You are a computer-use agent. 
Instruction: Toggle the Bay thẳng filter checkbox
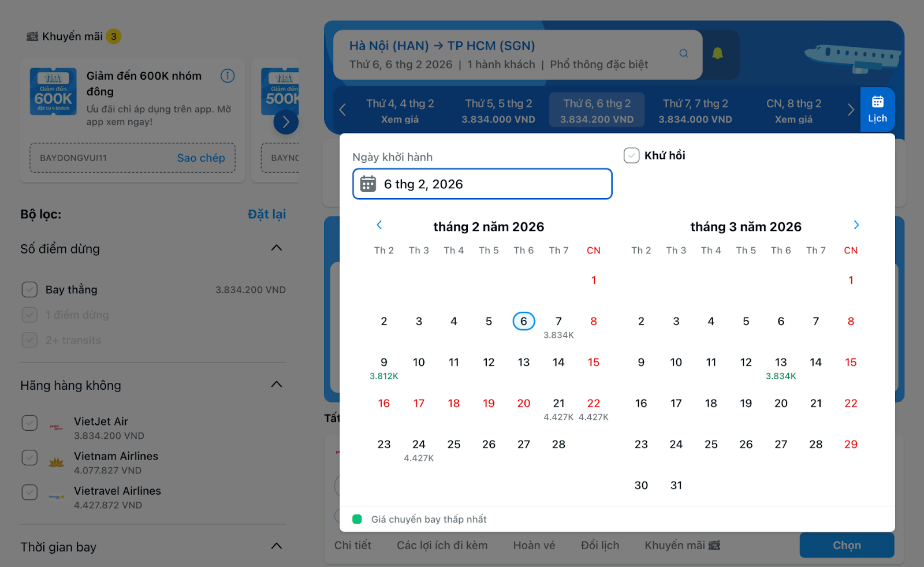(29, 290)
